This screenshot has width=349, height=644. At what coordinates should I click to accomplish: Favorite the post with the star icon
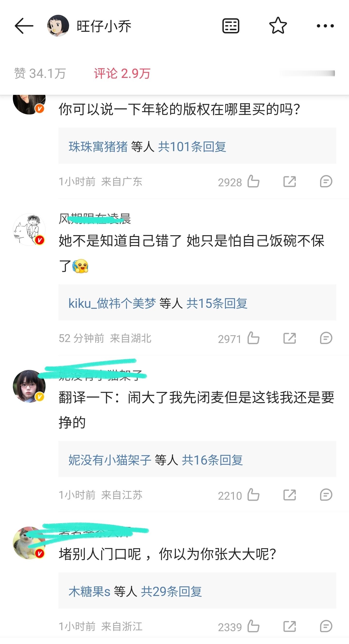pos(278,25)
